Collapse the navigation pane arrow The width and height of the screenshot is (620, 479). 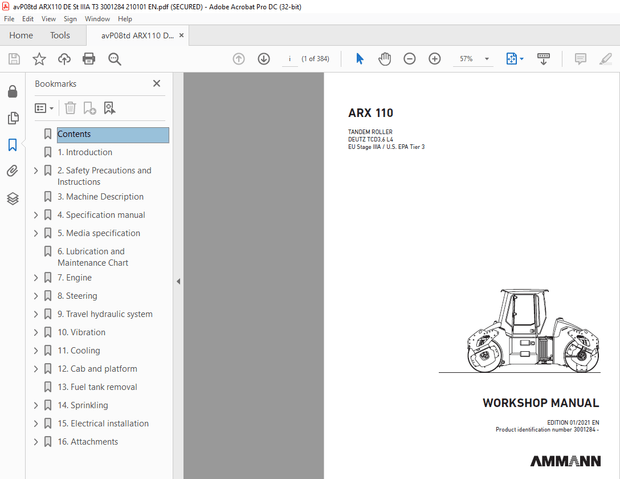[x=178, y=281]
